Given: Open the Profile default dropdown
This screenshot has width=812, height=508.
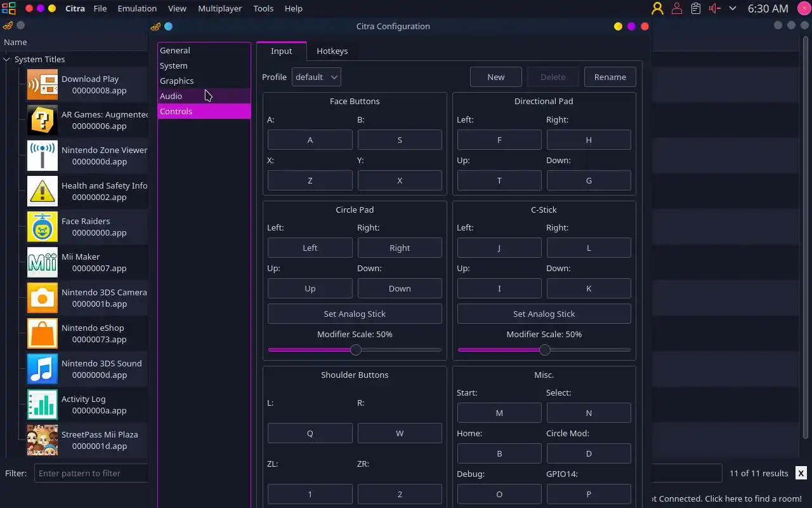Looking at the screenshot, I should pyautogui.click(x=317, y=77).
